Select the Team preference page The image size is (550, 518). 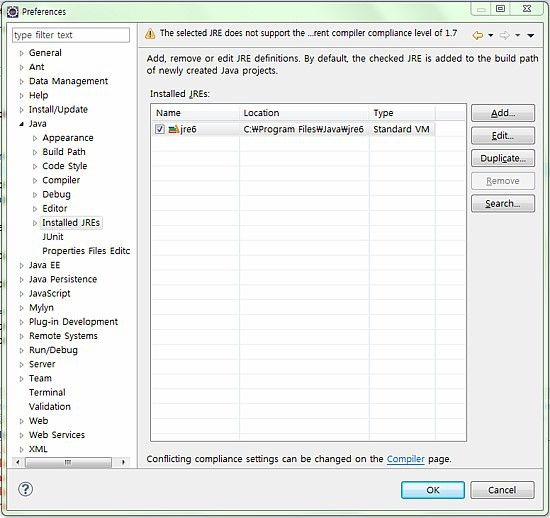click(40, 378)
